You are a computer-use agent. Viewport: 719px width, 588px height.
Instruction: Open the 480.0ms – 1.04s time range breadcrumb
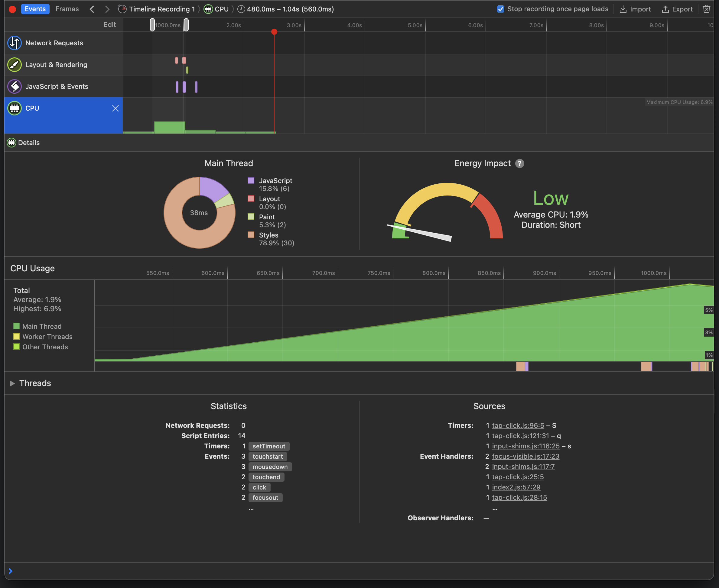pos(286,9)
